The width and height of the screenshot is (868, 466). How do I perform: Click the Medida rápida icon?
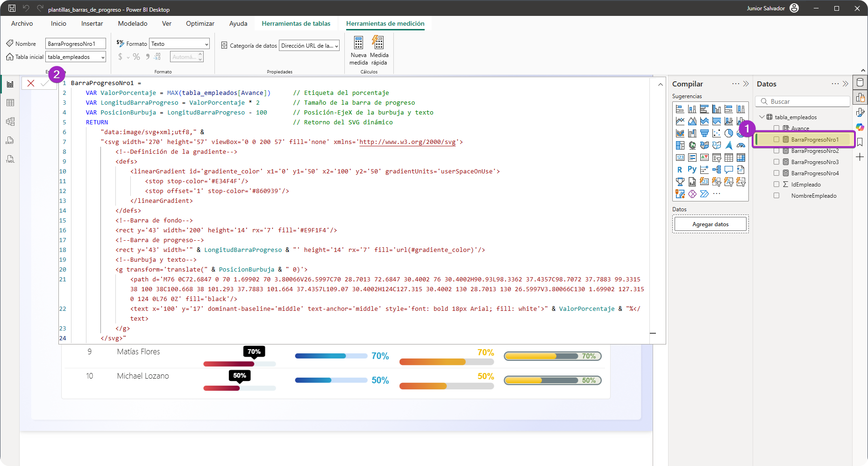(x=378, y=43)
